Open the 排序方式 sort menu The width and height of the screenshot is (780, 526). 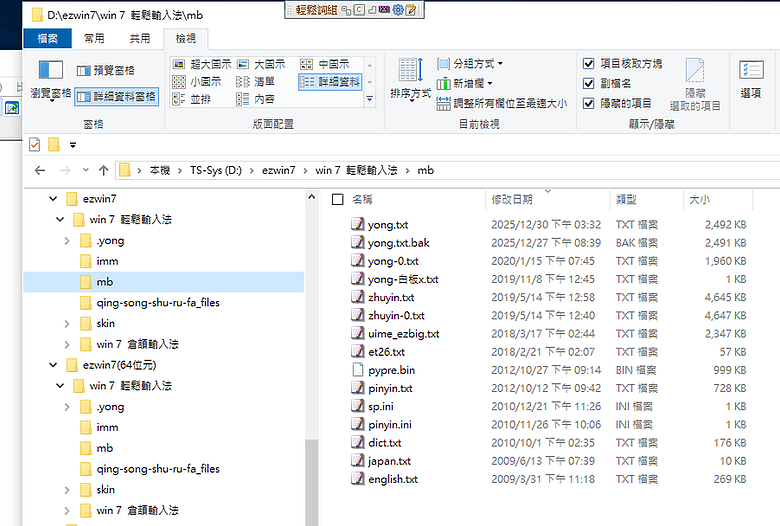coord(410,80)
